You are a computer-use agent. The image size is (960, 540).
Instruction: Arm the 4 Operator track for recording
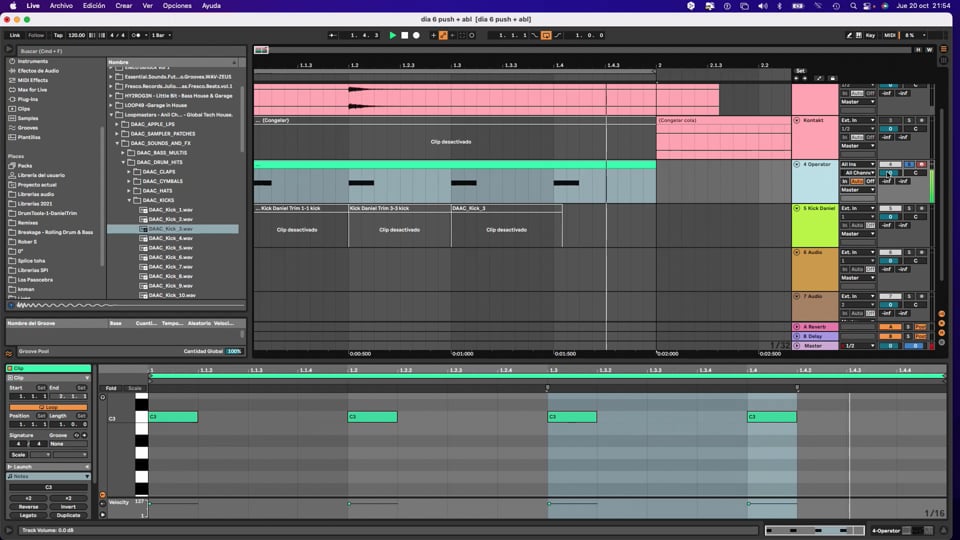click(x=921, y=165)
